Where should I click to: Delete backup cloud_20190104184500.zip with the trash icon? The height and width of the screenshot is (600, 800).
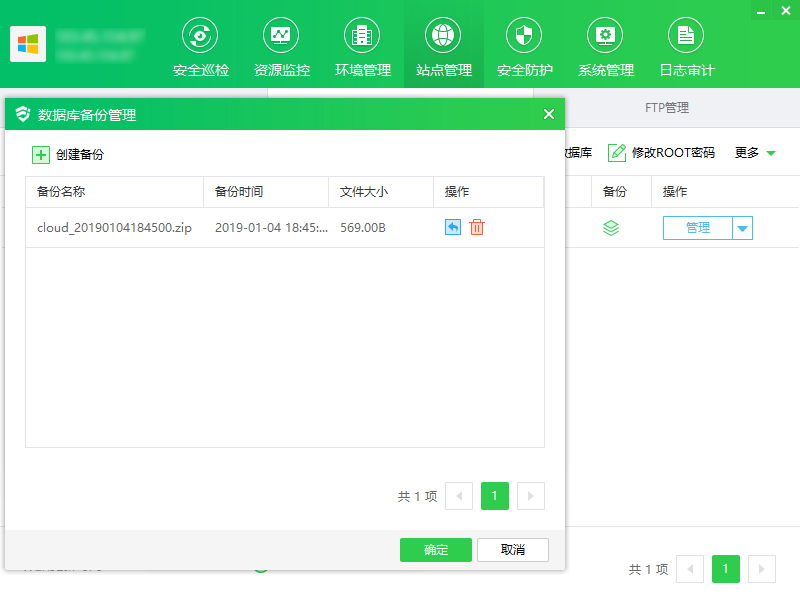click(477, 227)
